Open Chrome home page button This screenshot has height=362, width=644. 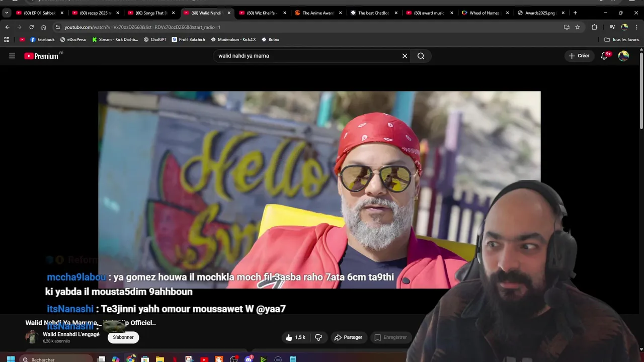coord(43,27)
